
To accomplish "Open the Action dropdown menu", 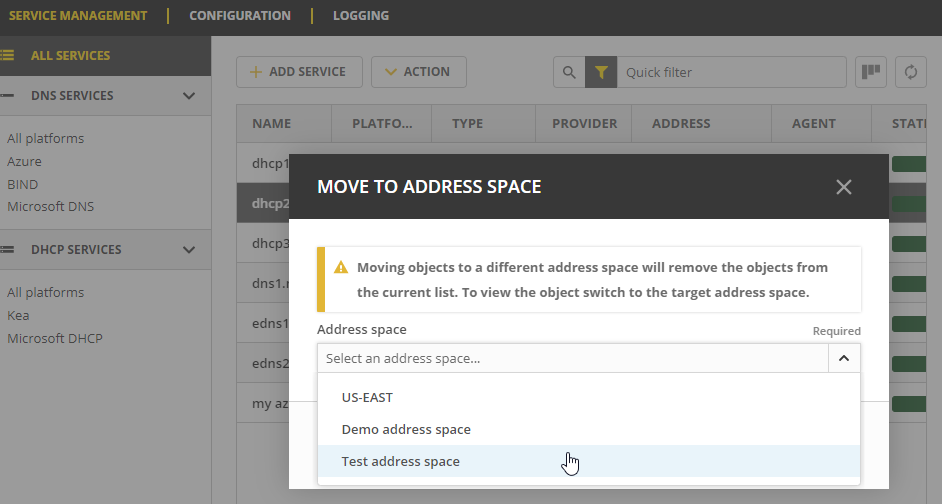I will point(418,72).
